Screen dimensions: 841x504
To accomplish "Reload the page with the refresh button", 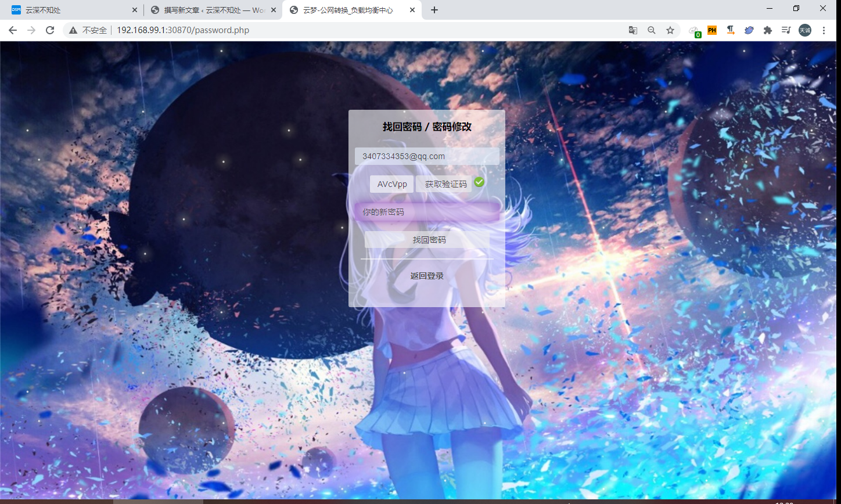I will pos(50,30).
